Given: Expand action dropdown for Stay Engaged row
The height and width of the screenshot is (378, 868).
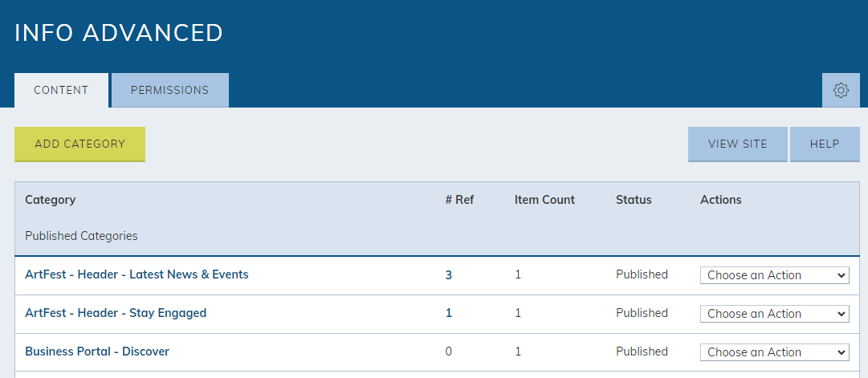Looking at the screenshot, I should point(774,314).
